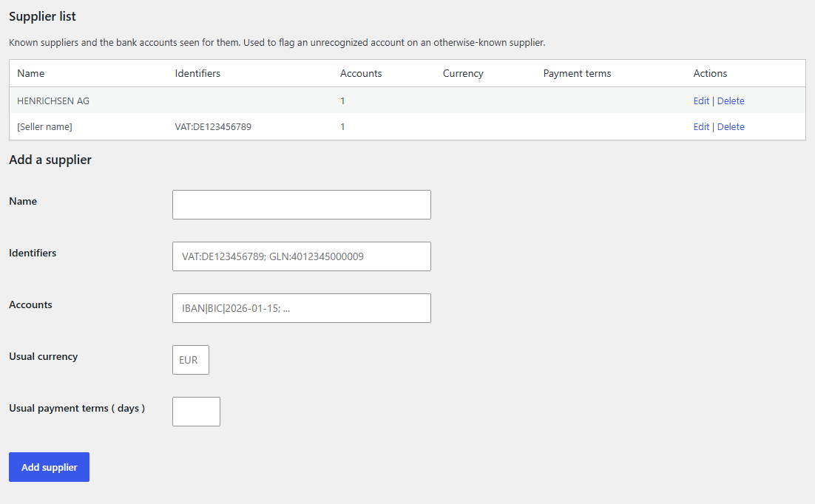Screen dimensions: 815x504
Task: Click accounts count in [Seller name] row
Action: pyautogui.click(x=342, y=127)
